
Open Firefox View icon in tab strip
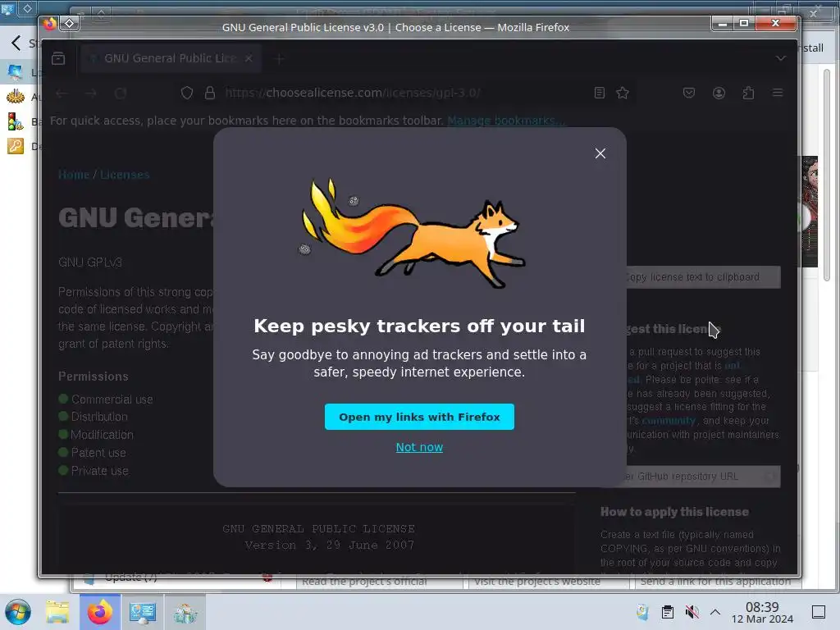(x=58, y=58)
